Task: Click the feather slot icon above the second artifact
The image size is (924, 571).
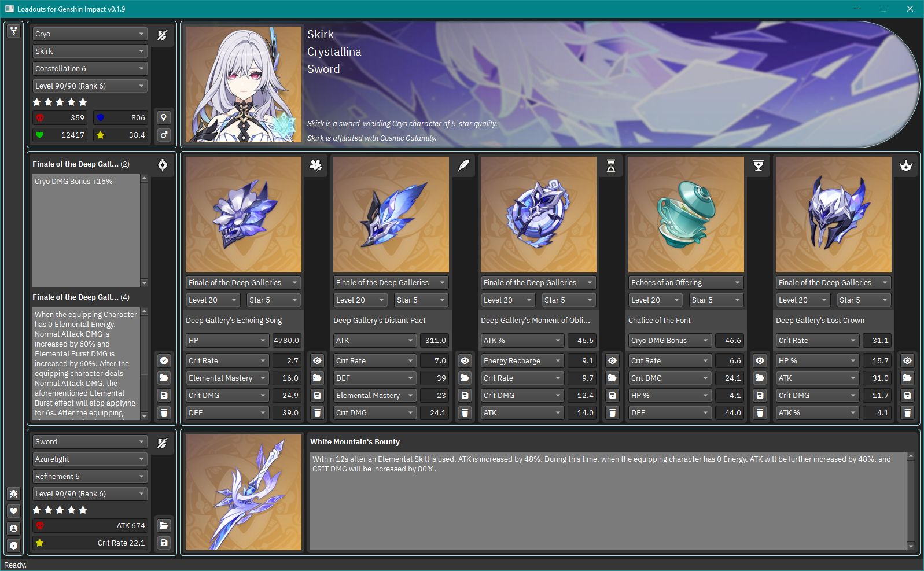Action: point(463,165)
